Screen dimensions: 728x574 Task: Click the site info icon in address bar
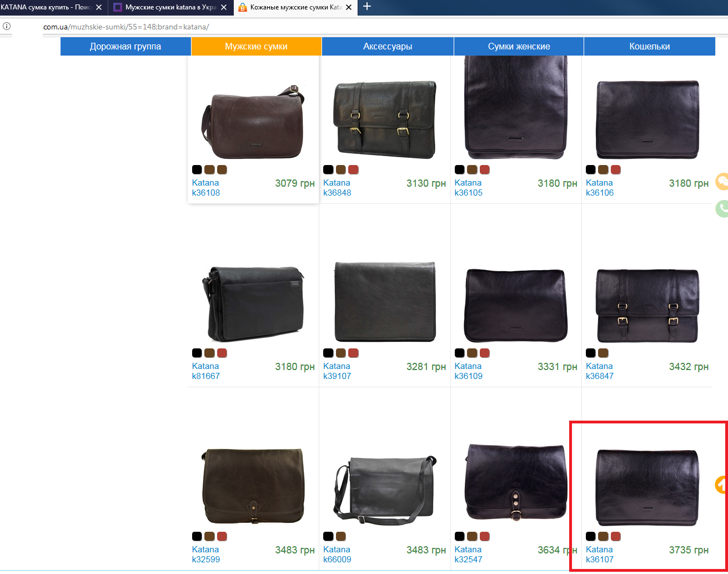point(7,26)
